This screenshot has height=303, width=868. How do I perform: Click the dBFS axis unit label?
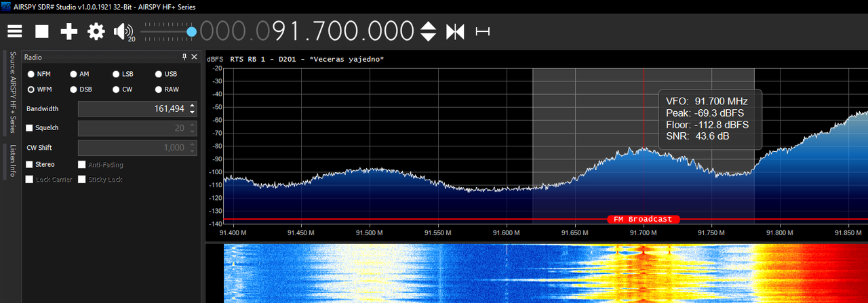(216, 59)
